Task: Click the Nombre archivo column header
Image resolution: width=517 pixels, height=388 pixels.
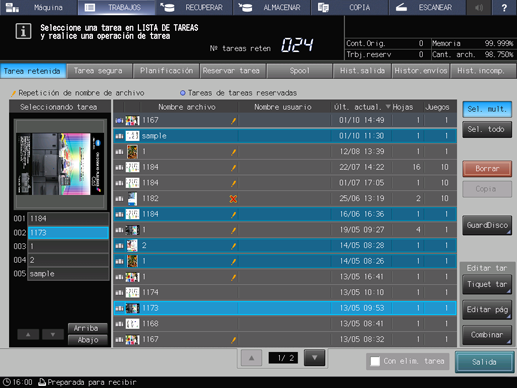Action: 187,107
